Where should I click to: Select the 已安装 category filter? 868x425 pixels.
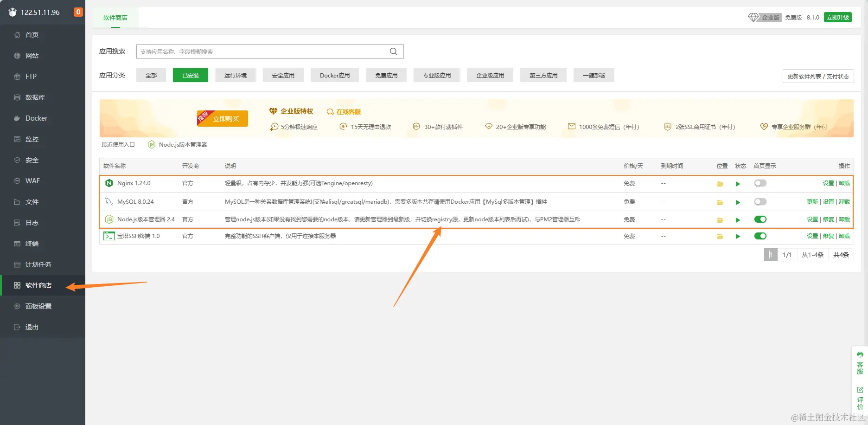tap(191, 75)
